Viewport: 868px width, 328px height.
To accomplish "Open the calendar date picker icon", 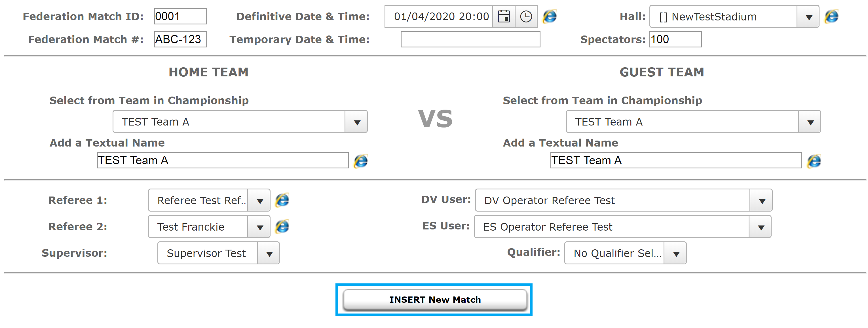I will coord(504,16).
